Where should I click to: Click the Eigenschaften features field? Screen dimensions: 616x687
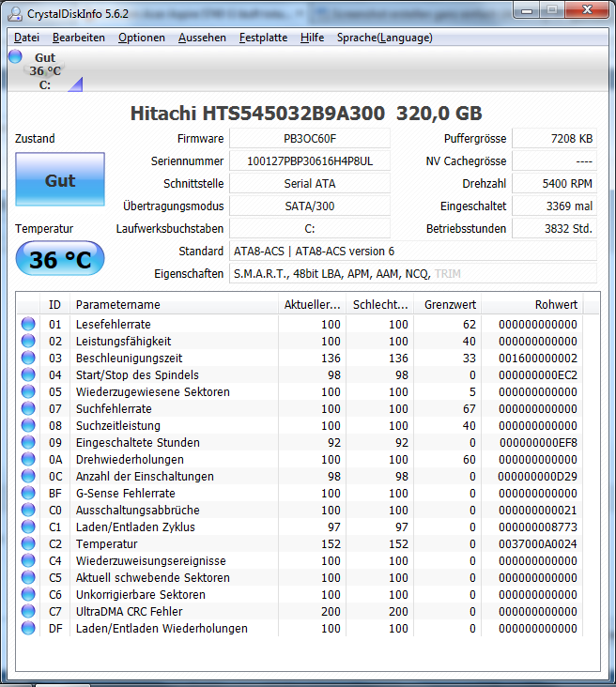[413, 274]
